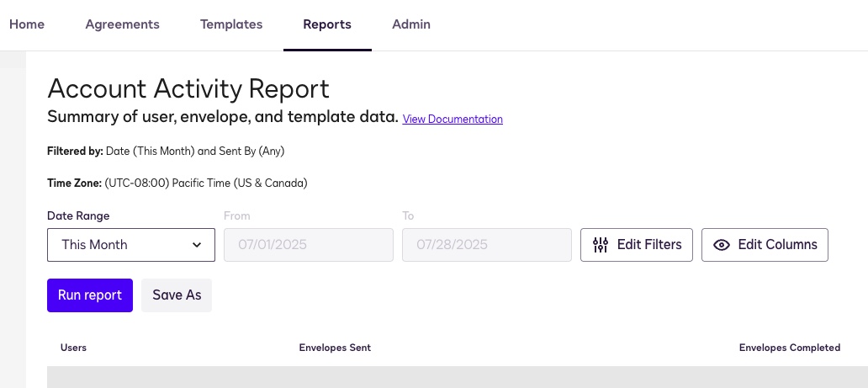Open the Agreements tab

point(122,24)
